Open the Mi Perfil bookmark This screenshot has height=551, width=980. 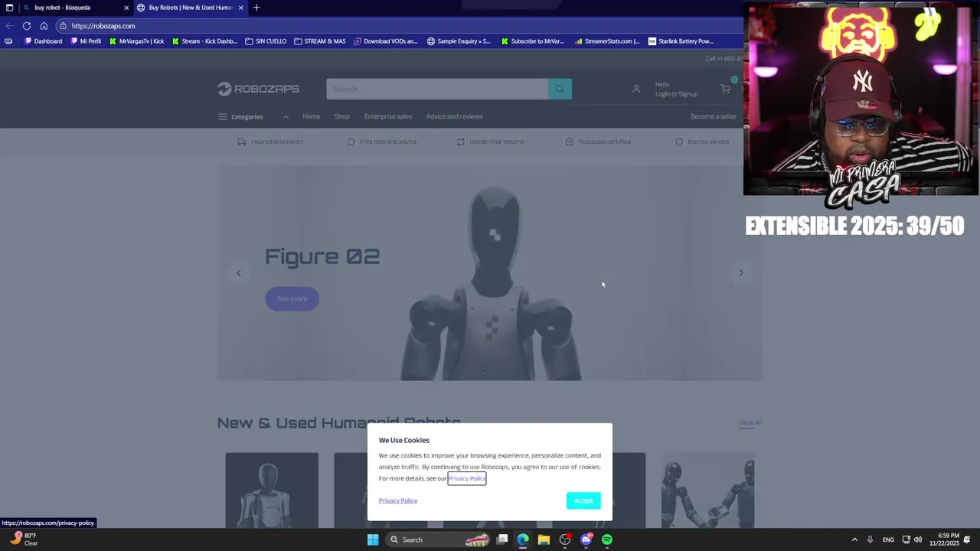point(86,41)
